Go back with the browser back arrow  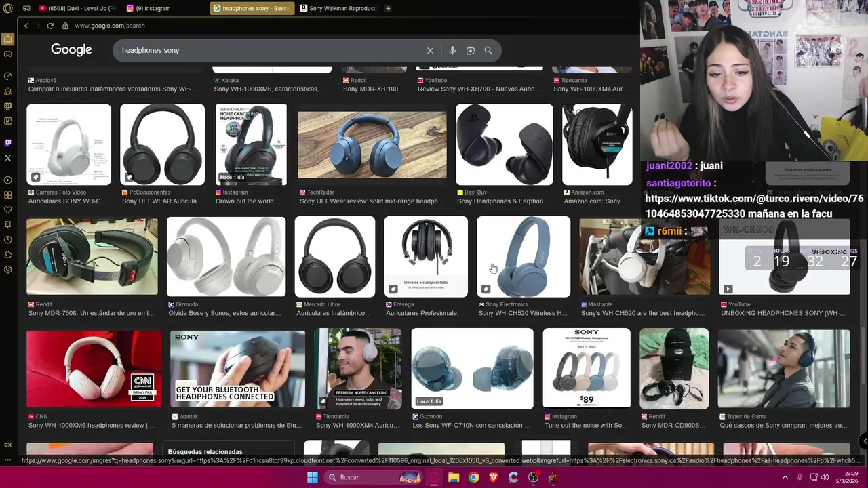(x=26, y=26)
